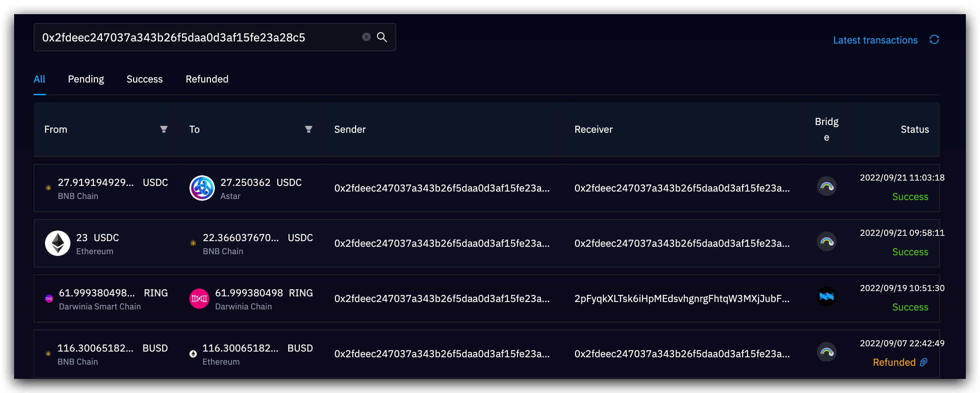Open Latest transactions

875,40
